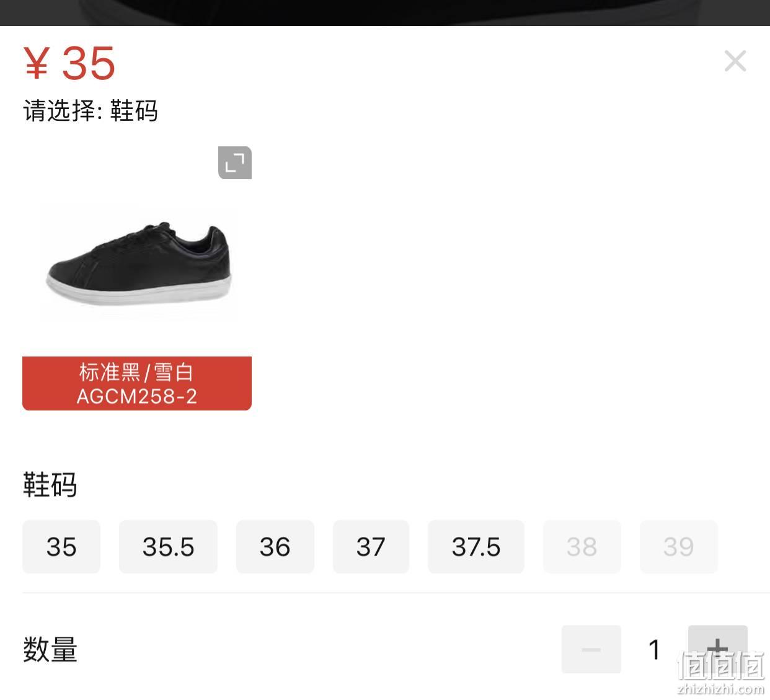
Task: Pick size 36
Action: click(x=275, y=547)
